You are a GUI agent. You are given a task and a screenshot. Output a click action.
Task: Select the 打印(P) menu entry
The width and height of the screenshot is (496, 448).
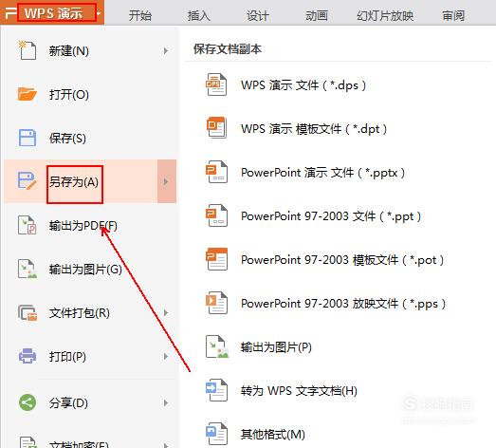[67, 357]
